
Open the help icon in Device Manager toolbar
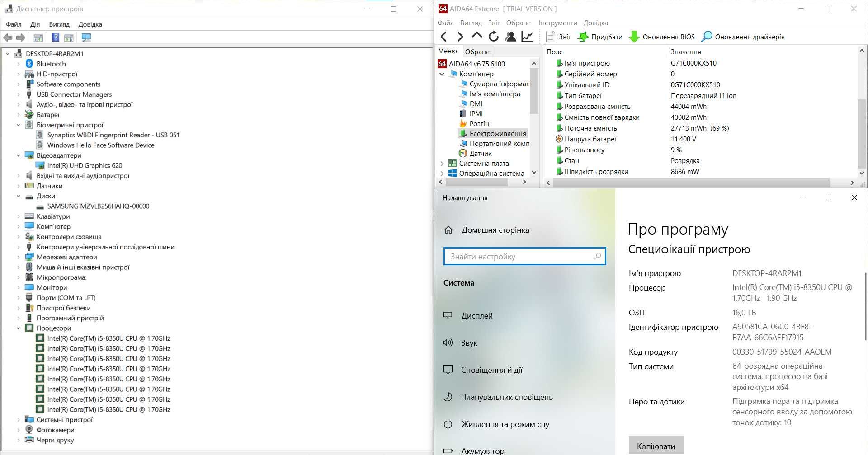pos(55,38)
